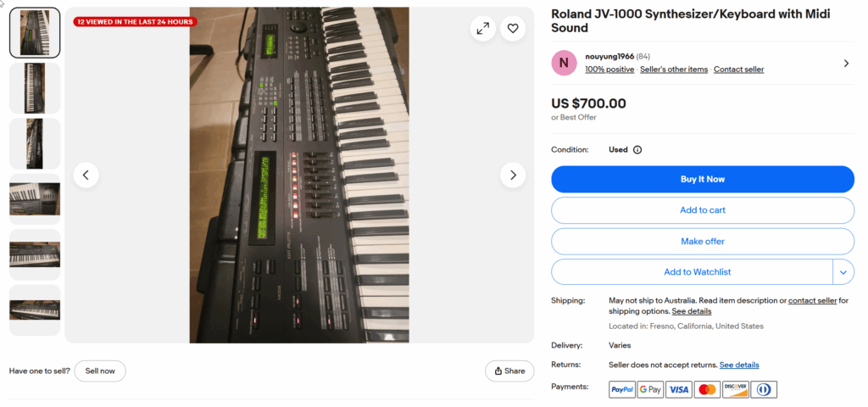The width and height of the screenshot is (868, 407).
Task: Click the Make offer button
Action: pyautogui.click(x=703, y=242)
